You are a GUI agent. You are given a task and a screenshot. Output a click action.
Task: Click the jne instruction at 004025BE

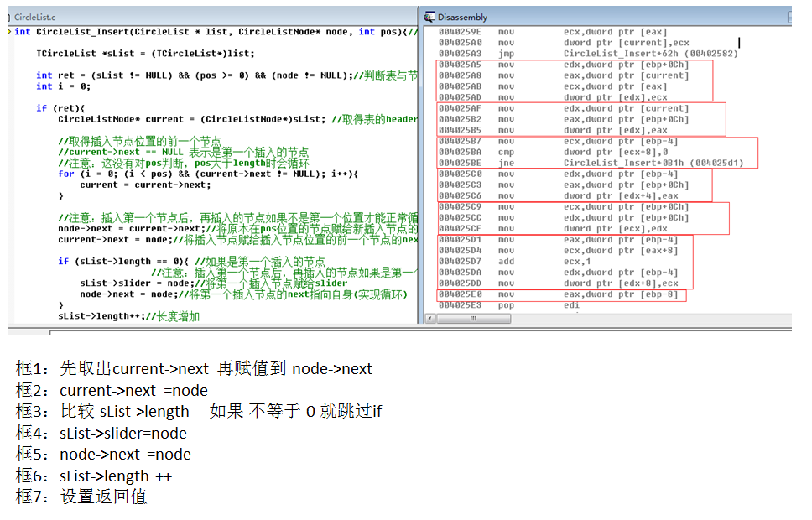pyautogui.click(x=506, y=164)
